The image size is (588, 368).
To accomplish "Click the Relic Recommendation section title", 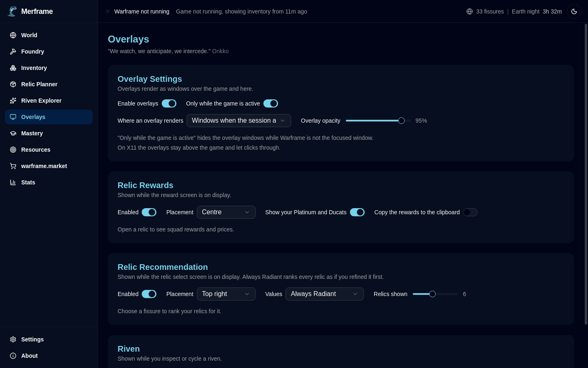I will tap(163, 267).
